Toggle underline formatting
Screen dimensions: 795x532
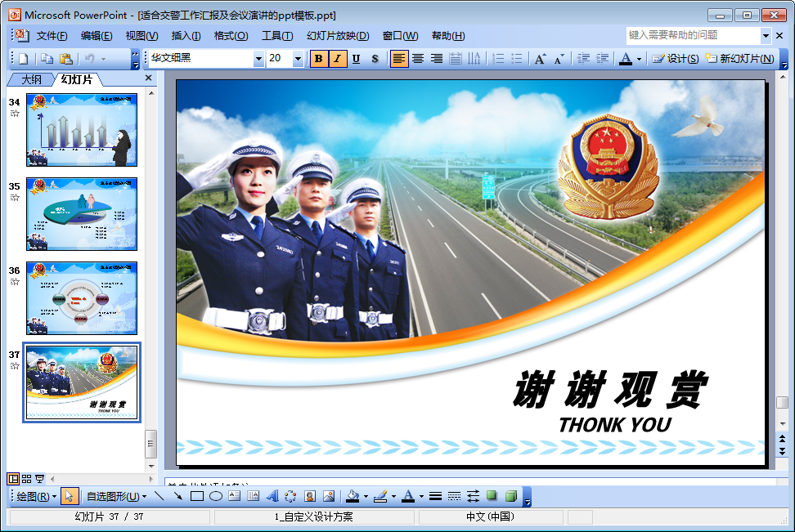pyautogui.click(x=356, y=59)
